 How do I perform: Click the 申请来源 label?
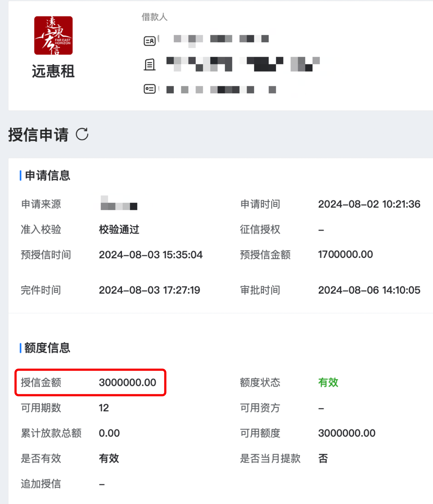tap(41, 204)
